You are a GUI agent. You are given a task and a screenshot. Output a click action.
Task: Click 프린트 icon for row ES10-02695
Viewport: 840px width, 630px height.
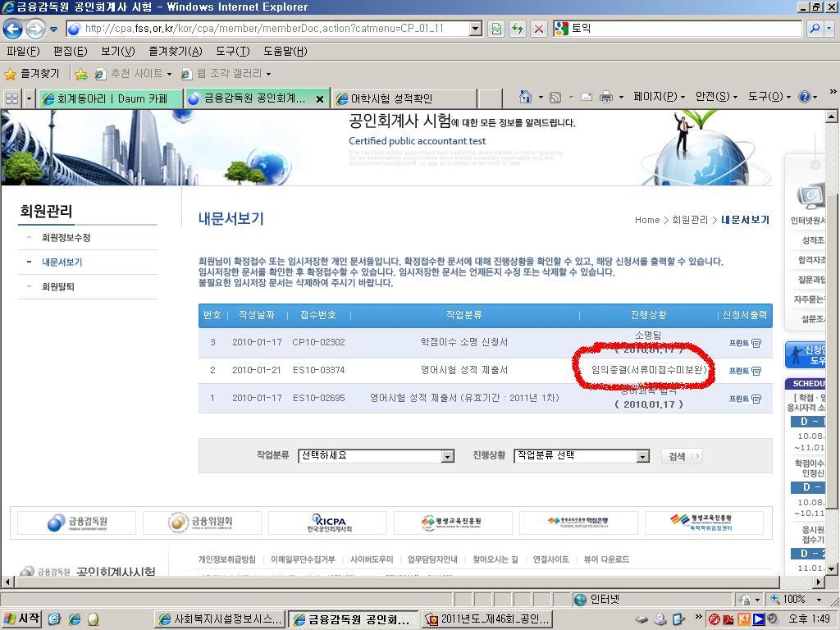coord(745,399)
